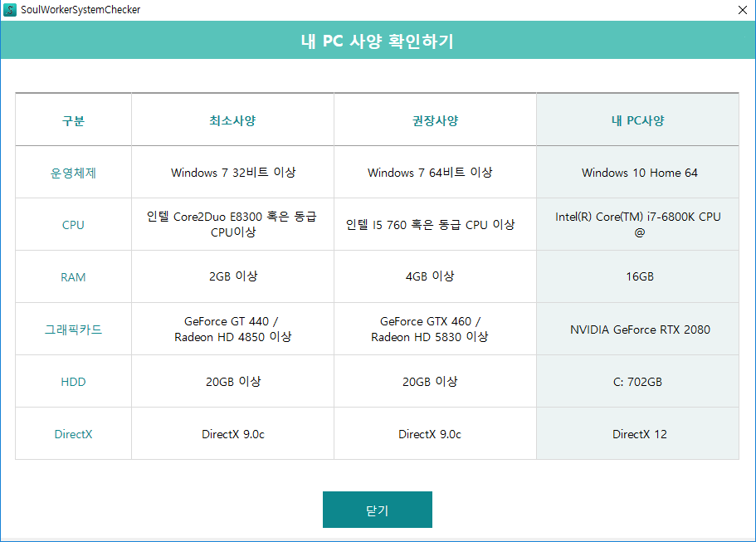Select the 구분 column header

pos(73,120)
